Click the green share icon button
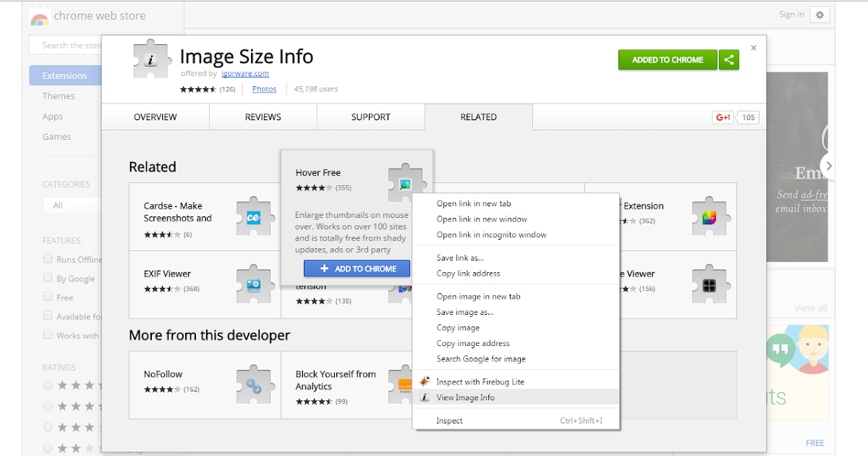 (x=728, y=60)
